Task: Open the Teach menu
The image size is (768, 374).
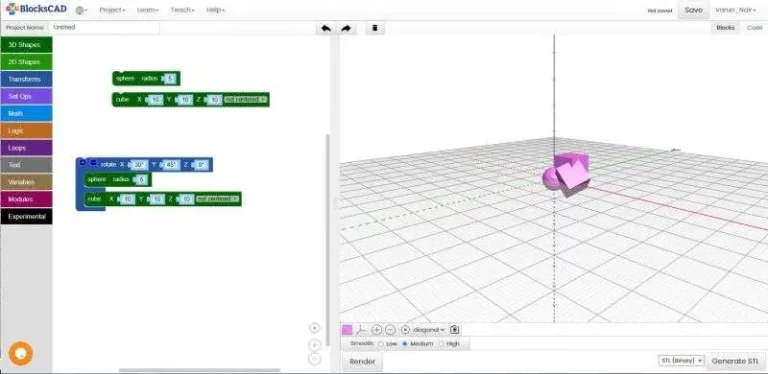Action: coord(182,10)
